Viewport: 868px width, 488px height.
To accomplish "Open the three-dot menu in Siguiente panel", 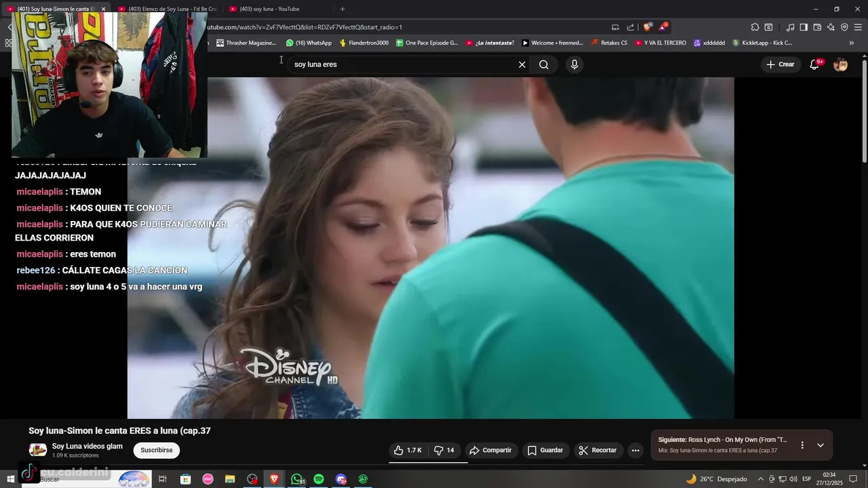I will (x=802, y=445).
